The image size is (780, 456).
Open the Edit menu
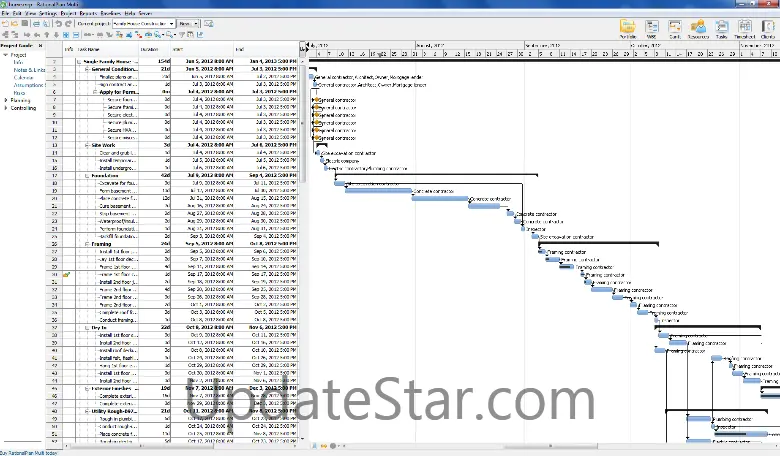[x=17, y=13]
